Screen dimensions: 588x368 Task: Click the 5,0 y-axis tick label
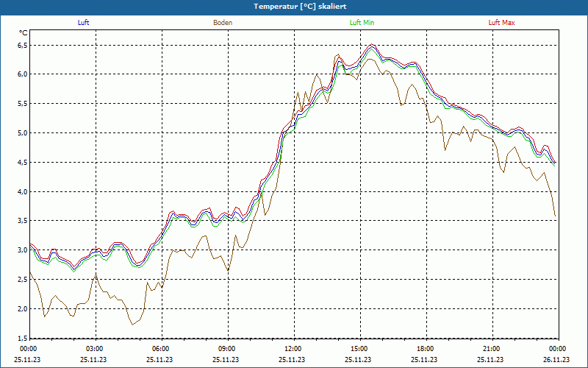click(x=22, y=133)
